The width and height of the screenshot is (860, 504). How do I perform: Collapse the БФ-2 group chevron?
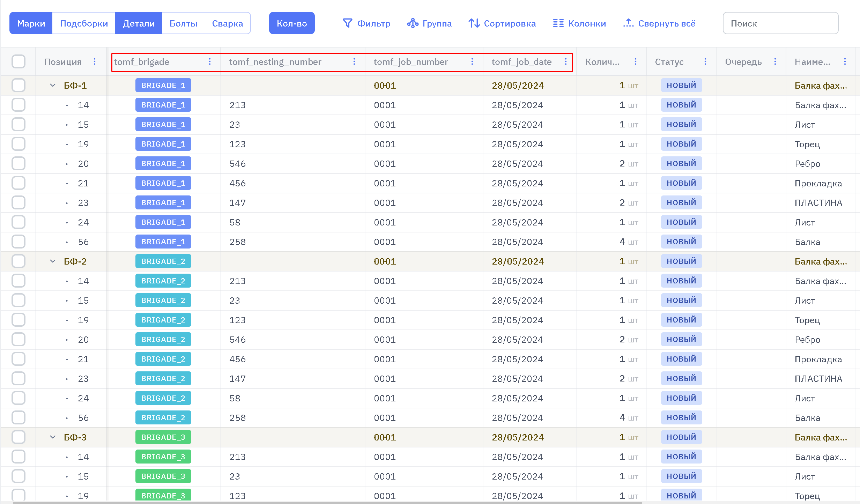(x=53, y=261)
